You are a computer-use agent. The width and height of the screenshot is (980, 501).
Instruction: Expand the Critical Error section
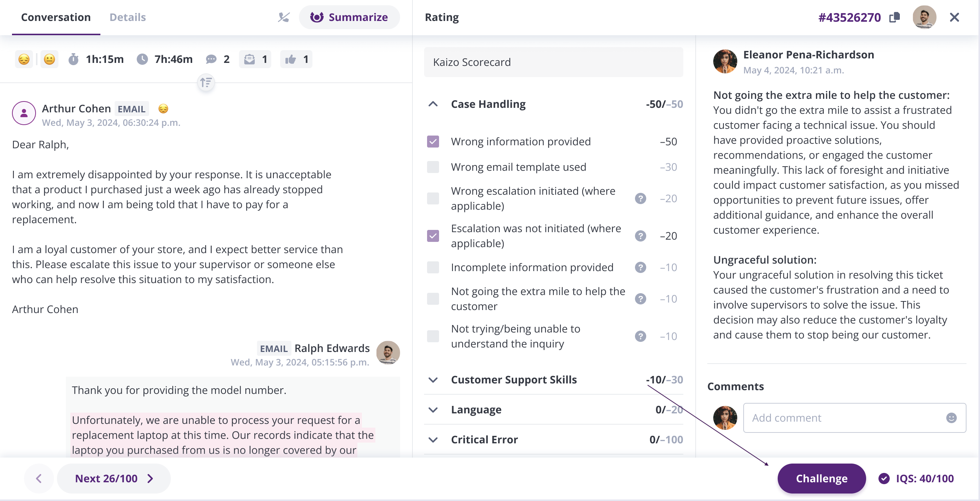point(433,440)
